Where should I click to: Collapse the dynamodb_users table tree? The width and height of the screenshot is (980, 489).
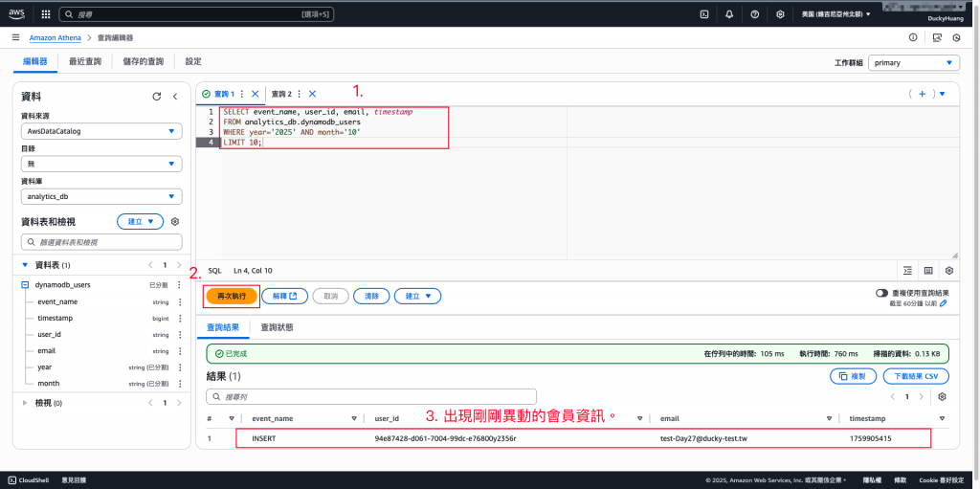tap(25, 285)
